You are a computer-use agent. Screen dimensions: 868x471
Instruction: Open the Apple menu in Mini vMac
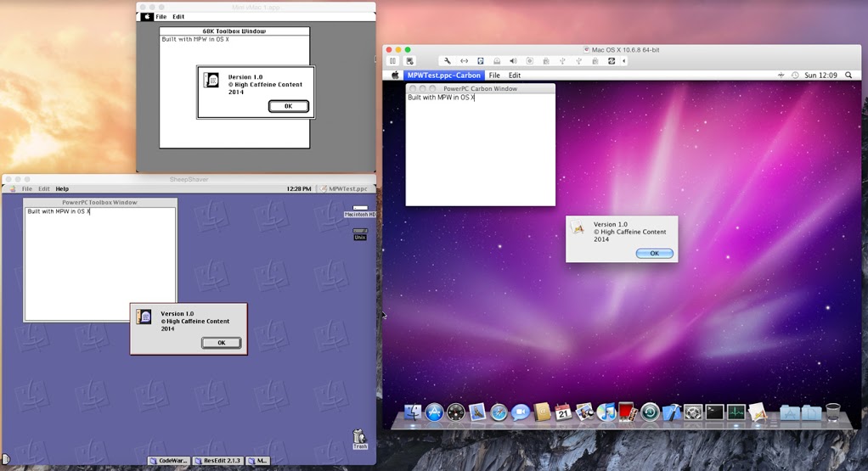pos(147,17)
